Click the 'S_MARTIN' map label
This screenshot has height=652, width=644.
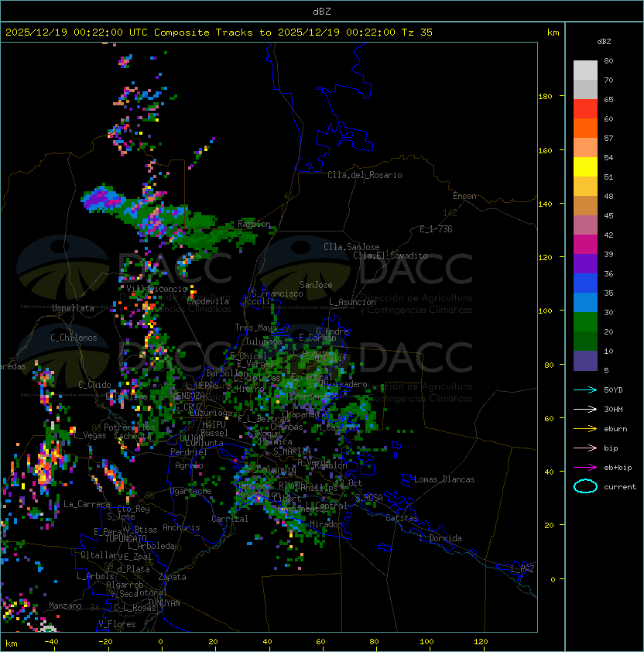[x=292, y=451]
